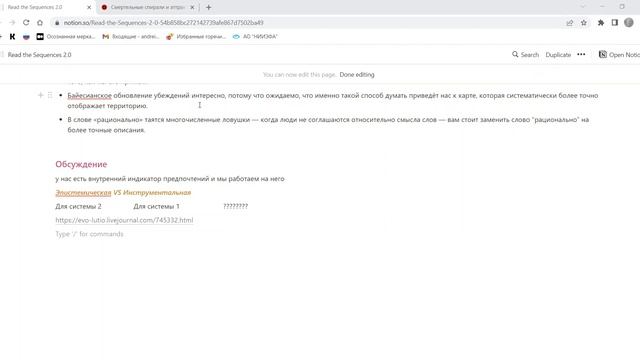This screenshot has width=640, height=360.
Task: Click the ???????? text
Action: coord(236,207)
